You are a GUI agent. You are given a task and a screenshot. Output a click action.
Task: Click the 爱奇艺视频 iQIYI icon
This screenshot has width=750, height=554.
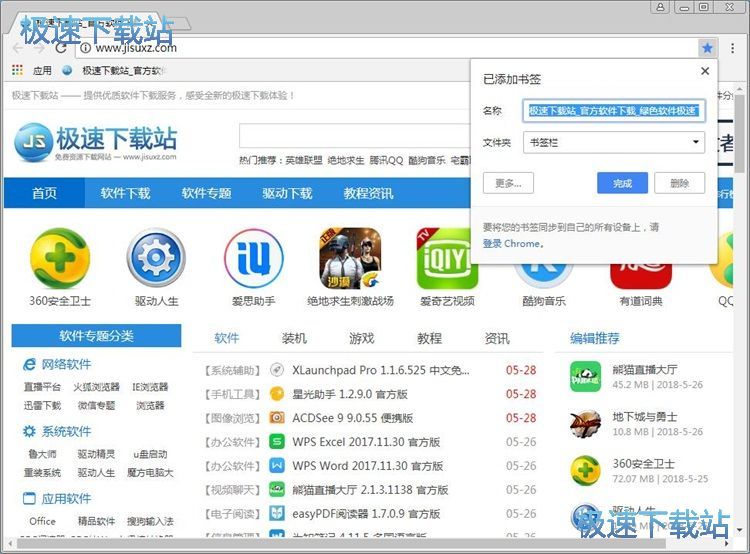(447, 258)
